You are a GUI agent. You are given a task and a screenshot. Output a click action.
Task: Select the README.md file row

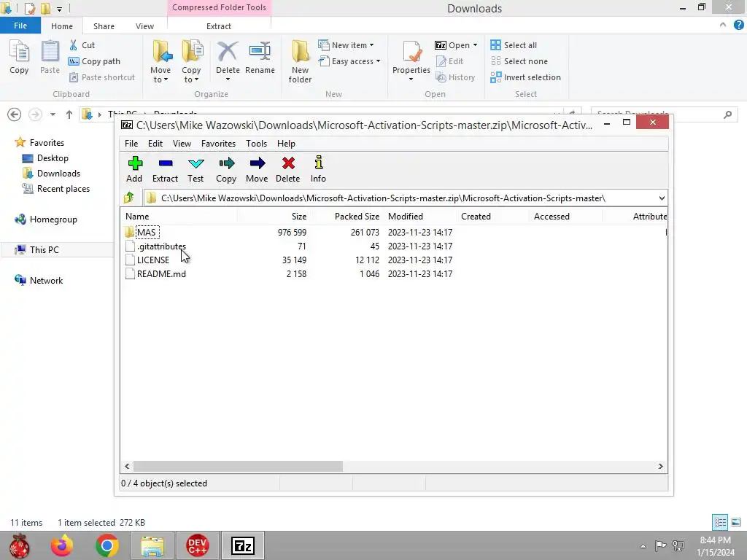[161, 274]
